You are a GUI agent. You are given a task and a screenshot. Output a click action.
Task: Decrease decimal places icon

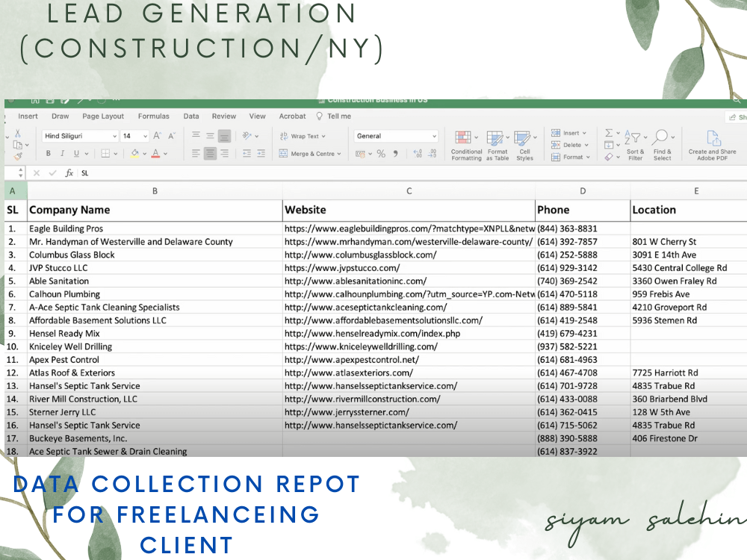pos(432,154)
